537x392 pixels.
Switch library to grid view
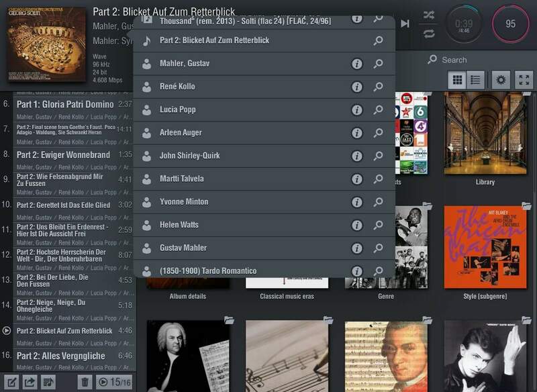point(458,80)
